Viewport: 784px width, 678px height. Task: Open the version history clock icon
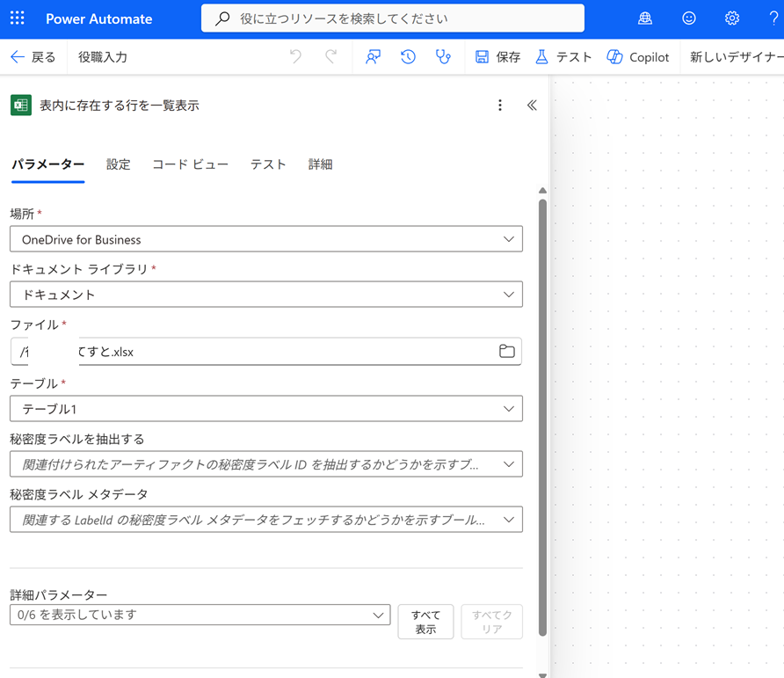coord(408,57)
